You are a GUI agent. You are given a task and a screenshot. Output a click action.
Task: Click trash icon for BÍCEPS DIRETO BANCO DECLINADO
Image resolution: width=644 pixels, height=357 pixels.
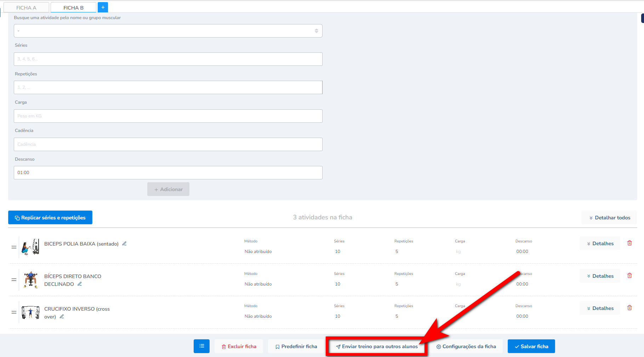[x=629, y=276]
